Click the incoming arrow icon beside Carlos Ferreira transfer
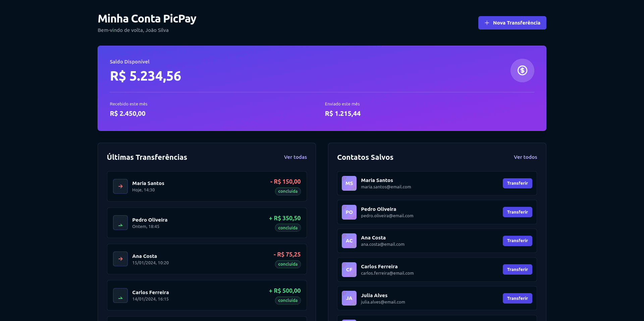The height and width of the screenshot is (321, 644). pyautogui.click(x=120, y=295)
